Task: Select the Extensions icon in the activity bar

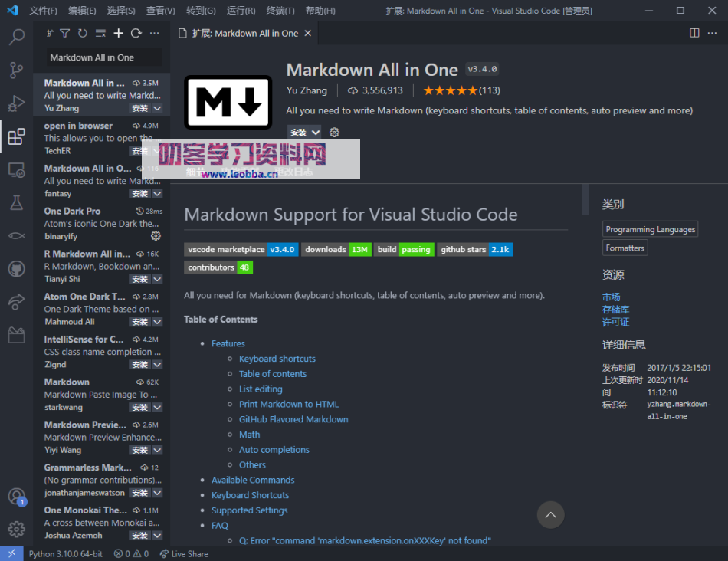Action: pos(17,136)
